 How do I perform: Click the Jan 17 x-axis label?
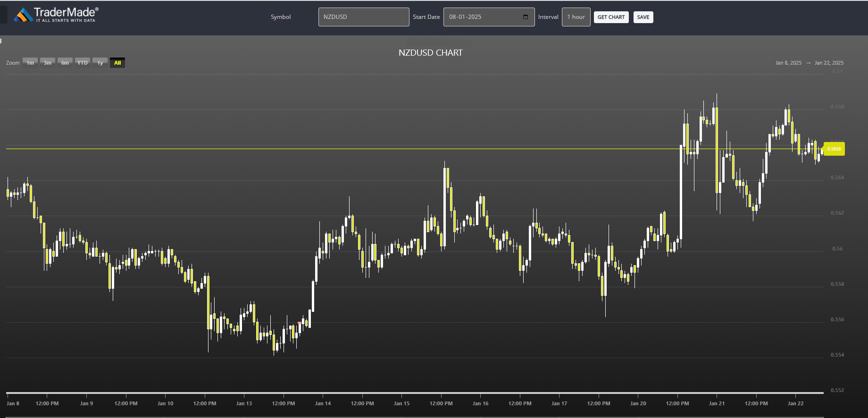click(559, 403)
